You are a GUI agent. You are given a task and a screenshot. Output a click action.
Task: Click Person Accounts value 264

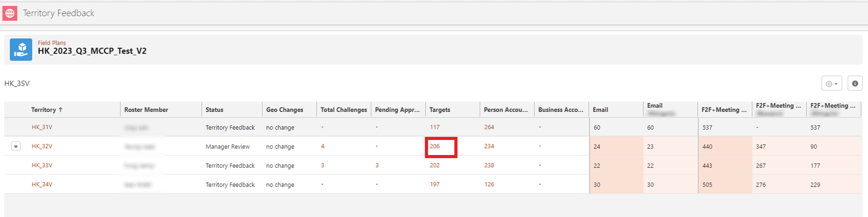[489, 127]
